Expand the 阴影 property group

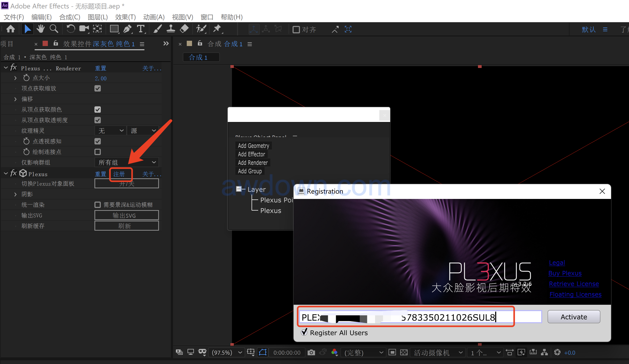(x=15, y=194)
